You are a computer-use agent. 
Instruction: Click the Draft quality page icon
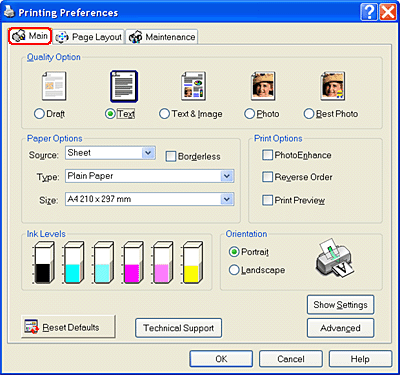pyautogui.click(x=54, y=86)
